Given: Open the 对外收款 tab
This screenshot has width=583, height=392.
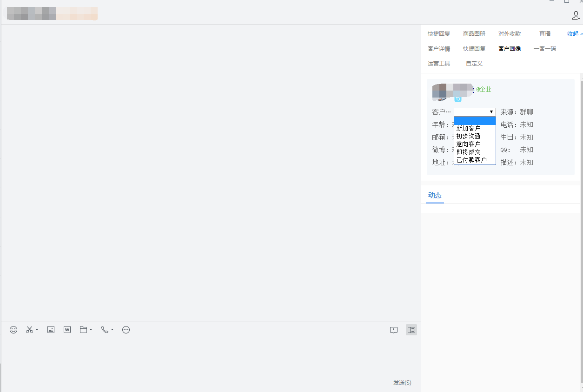Looking at the screenshot, I should click(x=510, y=34).
